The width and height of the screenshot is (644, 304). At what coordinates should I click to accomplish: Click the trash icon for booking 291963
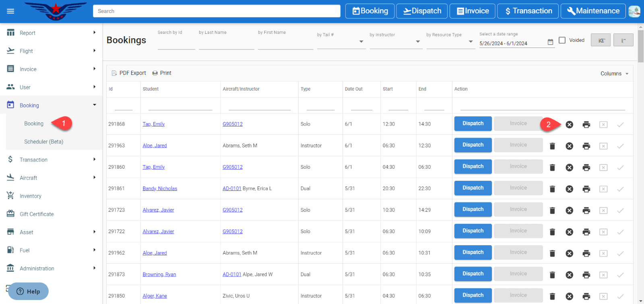pyautogui.click(x=552, y=146)
